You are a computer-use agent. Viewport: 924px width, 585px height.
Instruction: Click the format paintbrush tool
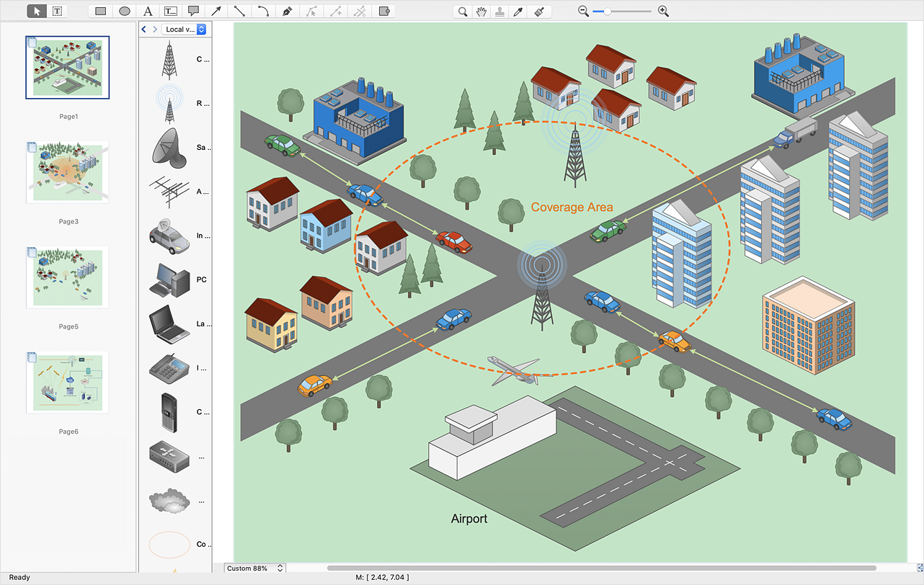tap(539, 12)
